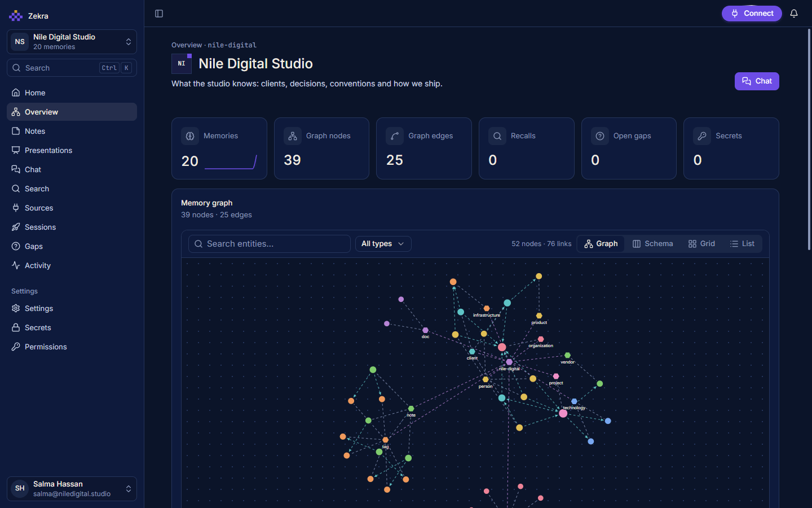Expand the Salma Hassan account menu
Image resolution: width=812 pixels, height=508 pixels.
click(x=72, y=489)
